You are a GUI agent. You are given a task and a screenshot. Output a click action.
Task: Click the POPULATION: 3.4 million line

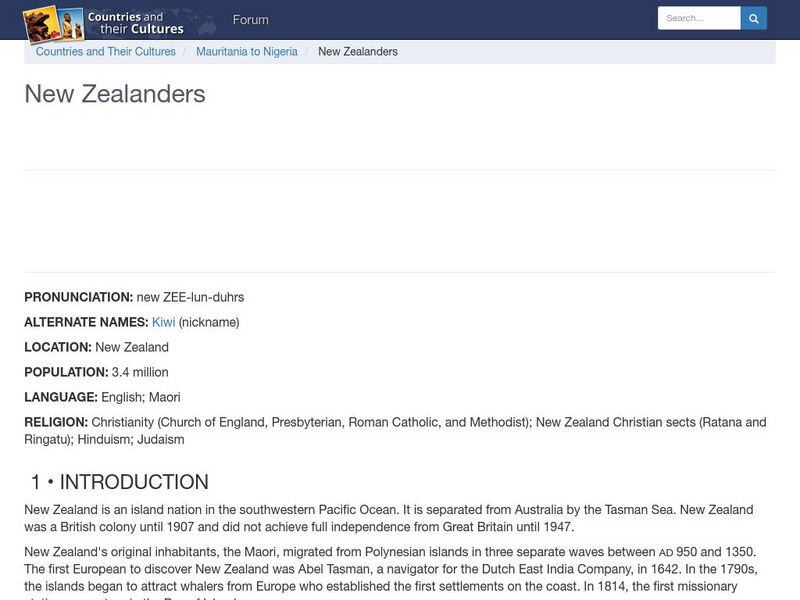coord(96,372)
